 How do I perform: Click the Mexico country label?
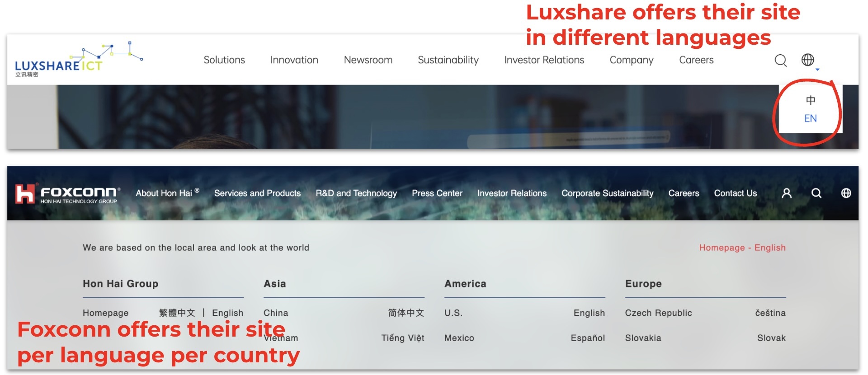pyautogui.click(x=459, y=338)
